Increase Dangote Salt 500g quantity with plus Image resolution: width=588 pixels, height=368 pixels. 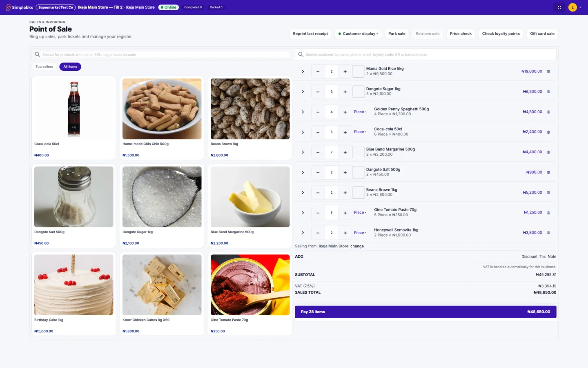click(x=345, y=173)
